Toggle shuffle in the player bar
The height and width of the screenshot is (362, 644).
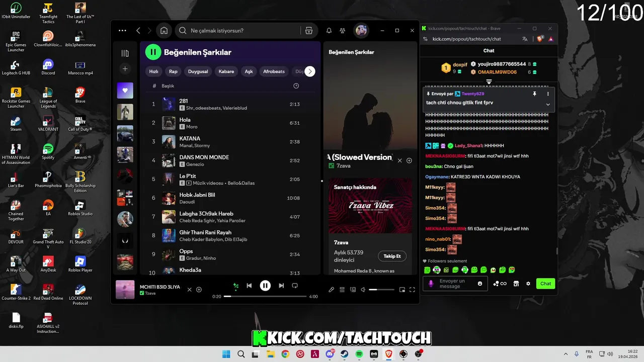pos(235,286)
